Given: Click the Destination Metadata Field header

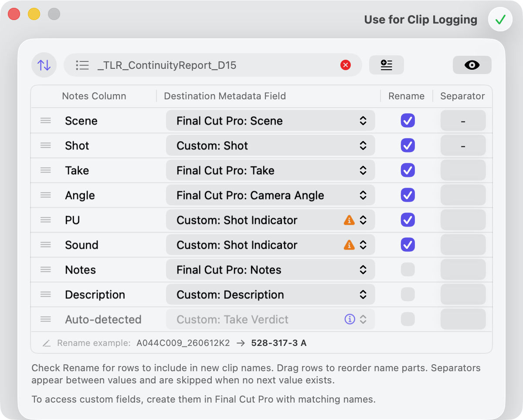Looking at the screenshot, I should [225, 96].
